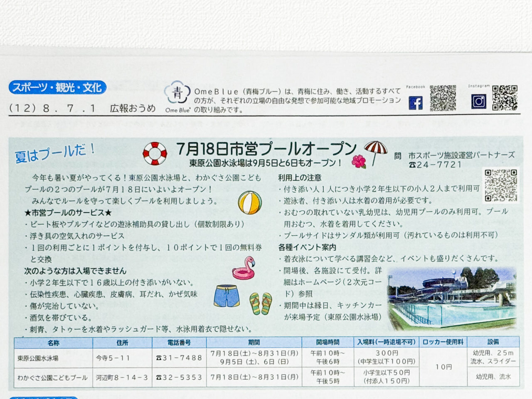The height and width of the screenshot is (399, 532).
Task: Click the スポーツ・観光・文化 blue section badge
Action: click(x=57, y=88)
